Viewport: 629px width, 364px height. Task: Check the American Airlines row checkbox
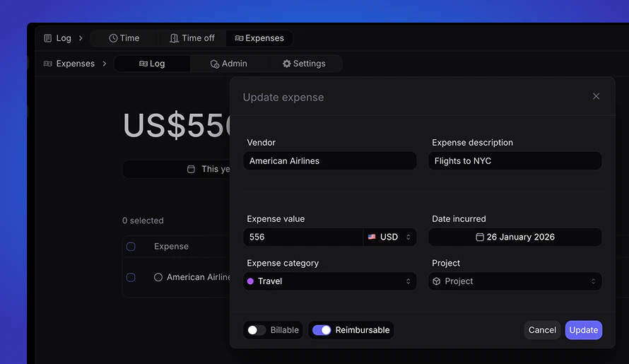131,277
